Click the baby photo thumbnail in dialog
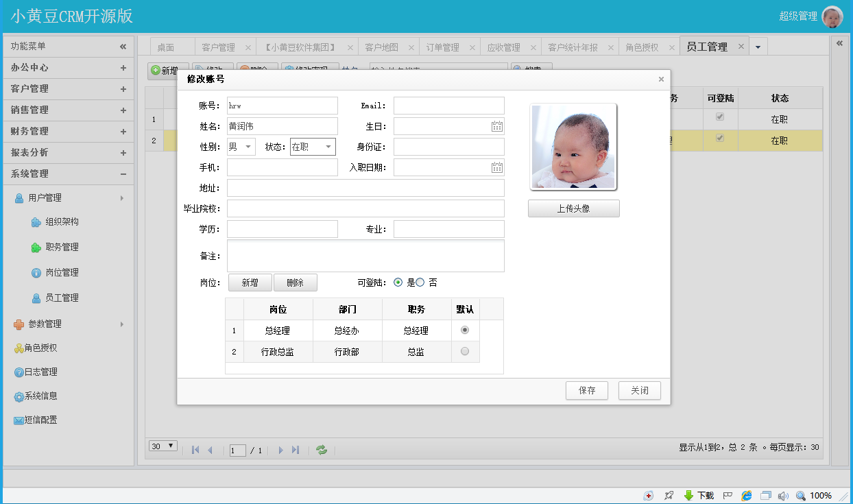The height and width of the screenshot is (504, 853). (x=573, y=147)
